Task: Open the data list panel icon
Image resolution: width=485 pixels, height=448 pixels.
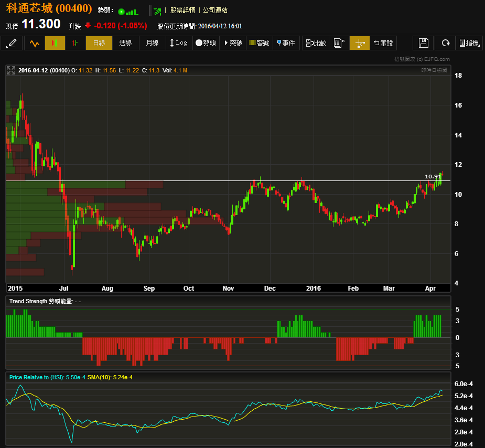Action: coord(339,43)
